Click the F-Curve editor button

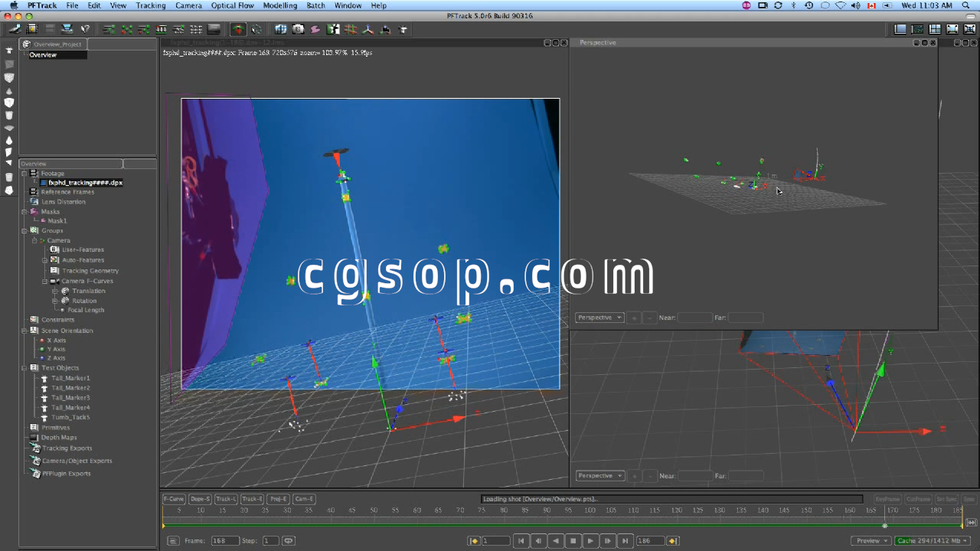point(175,499)
